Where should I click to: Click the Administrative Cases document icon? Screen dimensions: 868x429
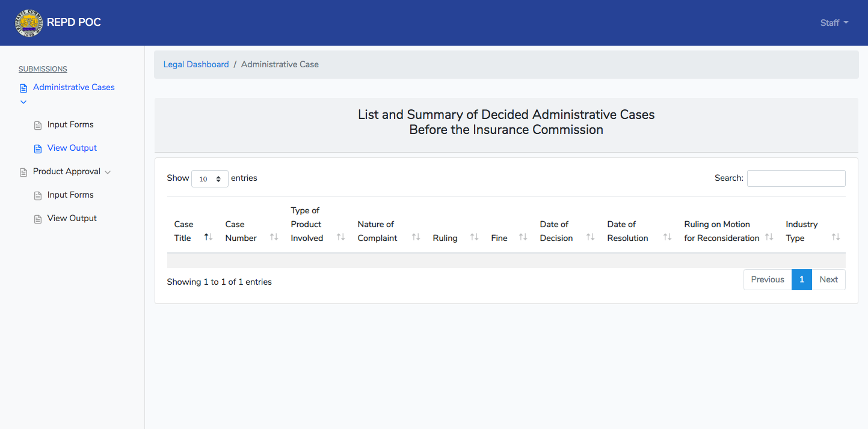pos(23,88)
